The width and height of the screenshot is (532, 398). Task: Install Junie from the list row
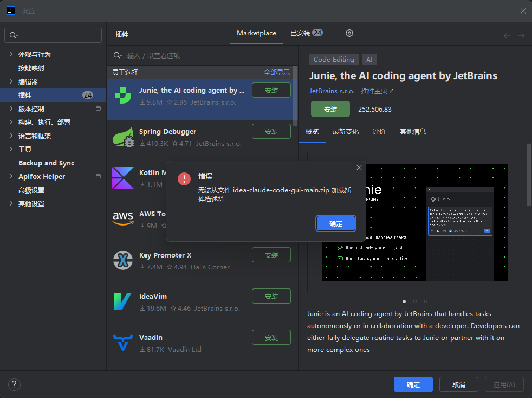pyautogui.click(x=271, y=91)
